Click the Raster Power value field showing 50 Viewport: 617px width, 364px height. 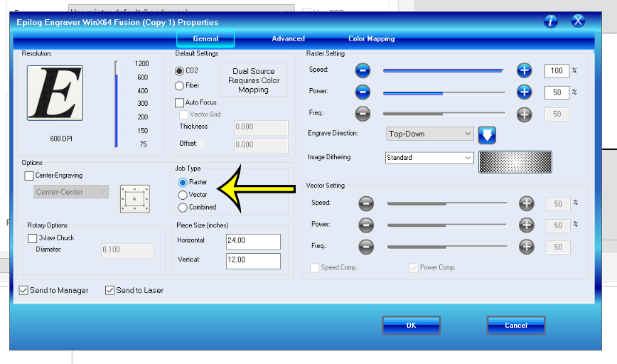557,92
